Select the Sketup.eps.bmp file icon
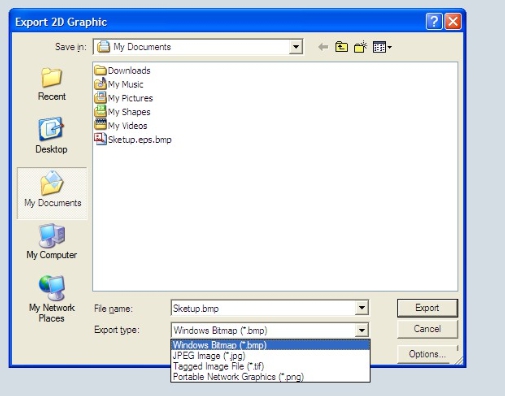The width and height of the screenshot is (505, 396). pos(100,139)
